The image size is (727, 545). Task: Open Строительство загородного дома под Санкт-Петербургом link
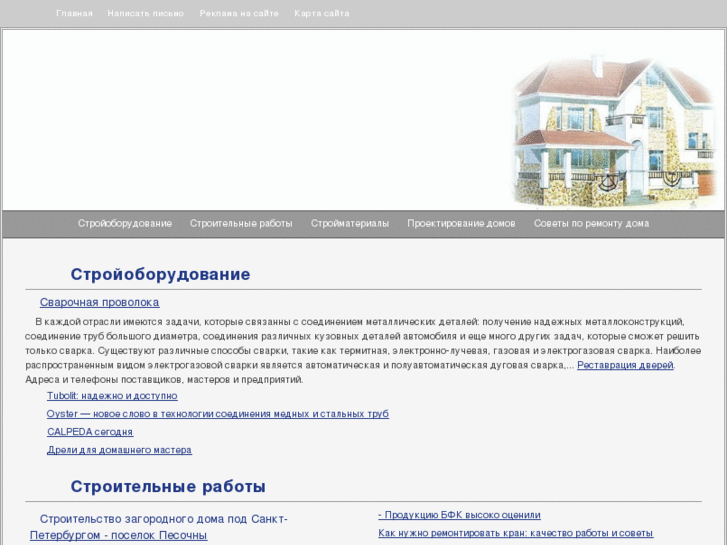tap(159, 527)
